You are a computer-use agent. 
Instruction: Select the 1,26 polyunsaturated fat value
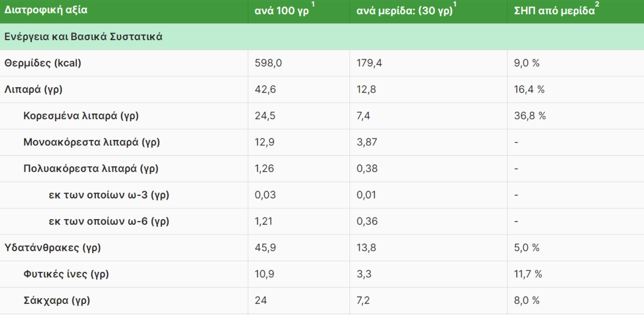coord(264,168)
